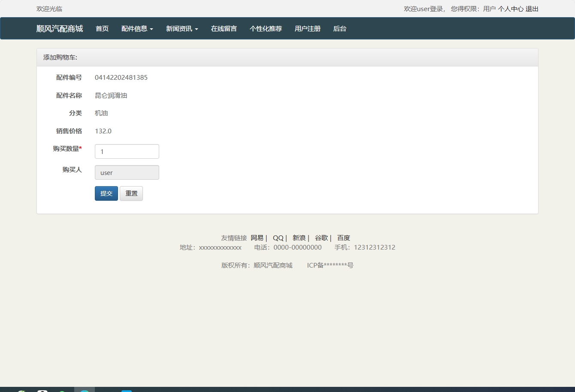Click the 欢迎user登录 status text
The width and height of the screenshot is (575, 392).
pyautogui.click(x=423, y=9)
